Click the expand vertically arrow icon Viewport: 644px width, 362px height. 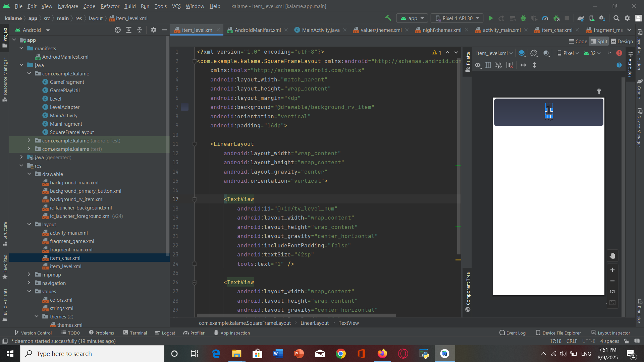coord(534,65)
